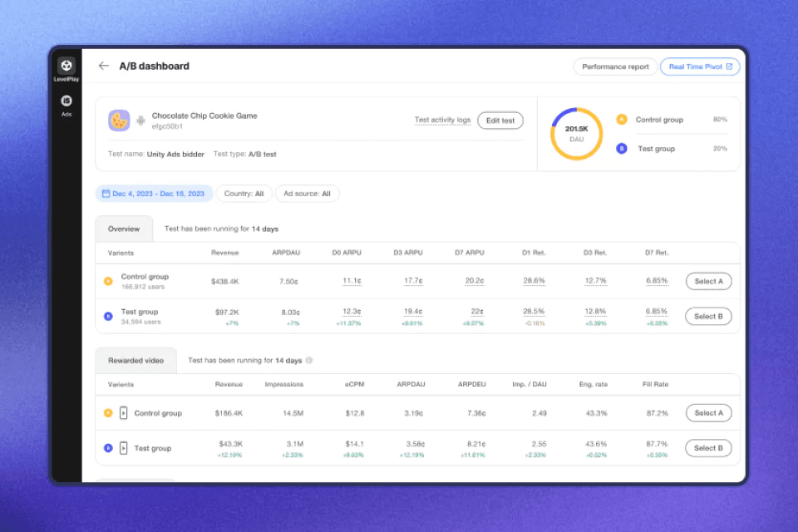Open the Performance report

[615, 66]
